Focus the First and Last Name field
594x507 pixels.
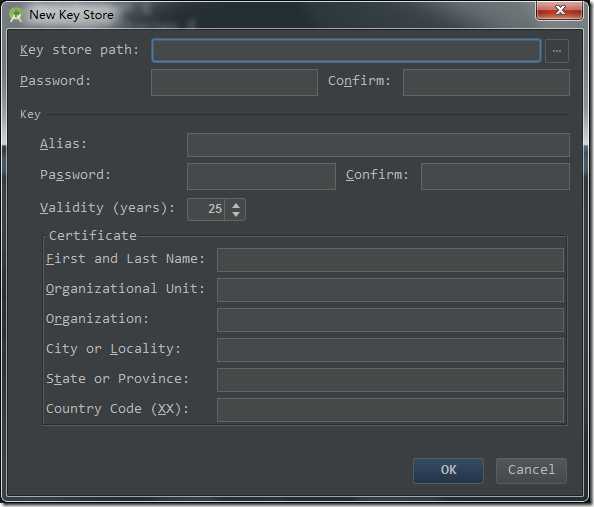click(390, 260)
